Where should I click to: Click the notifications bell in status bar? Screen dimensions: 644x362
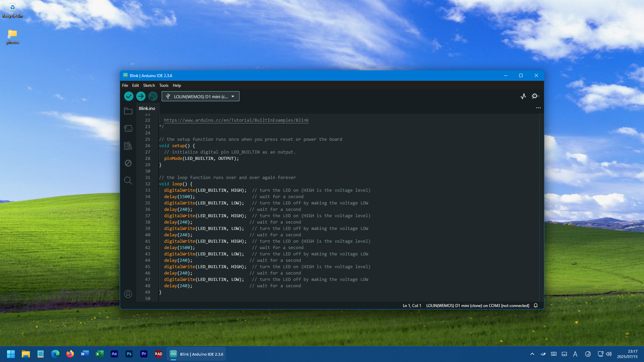click(536, 306)
